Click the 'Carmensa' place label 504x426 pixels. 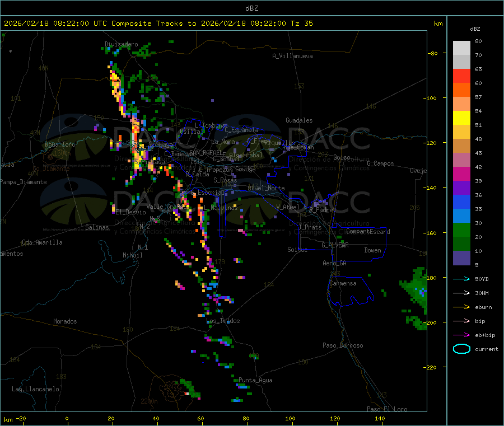coord(343,283)
